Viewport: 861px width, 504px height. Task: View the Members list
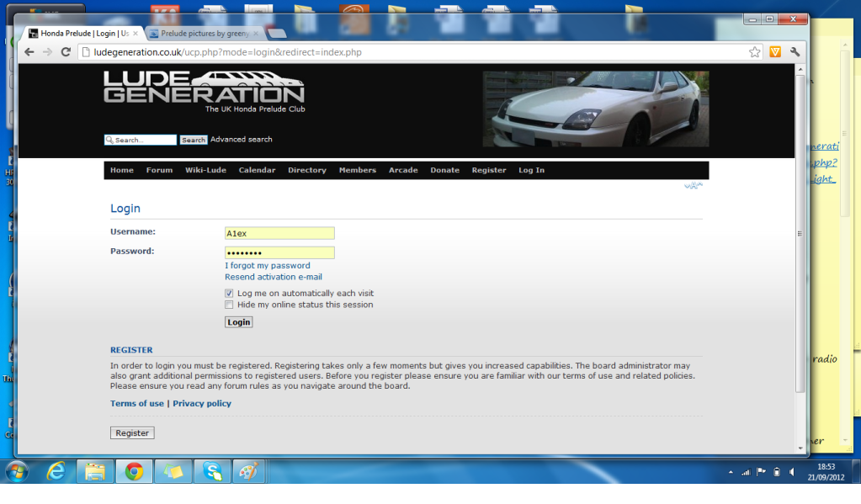point(358,170)
